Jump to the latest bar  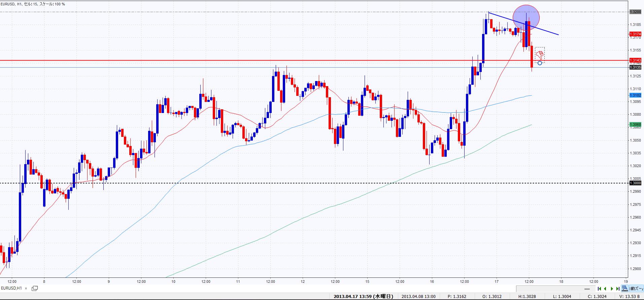pos(618,289)
